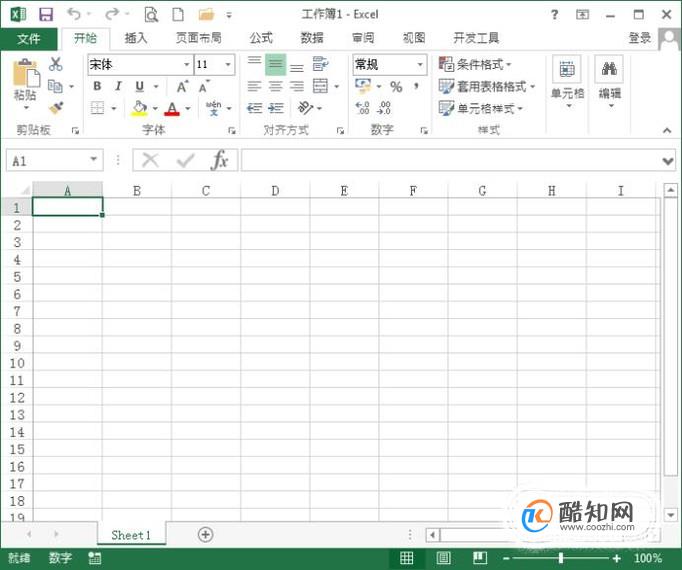Align text to bottom of cell

(297, 66)
